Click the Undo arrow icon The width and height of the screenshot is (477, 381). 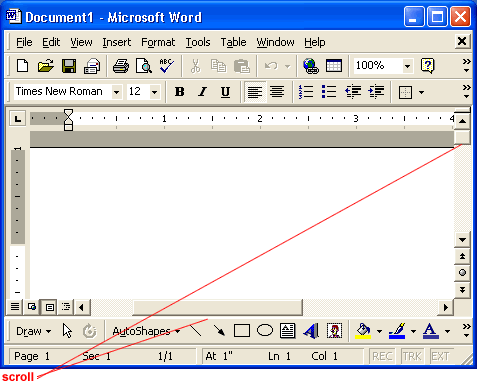271,66
